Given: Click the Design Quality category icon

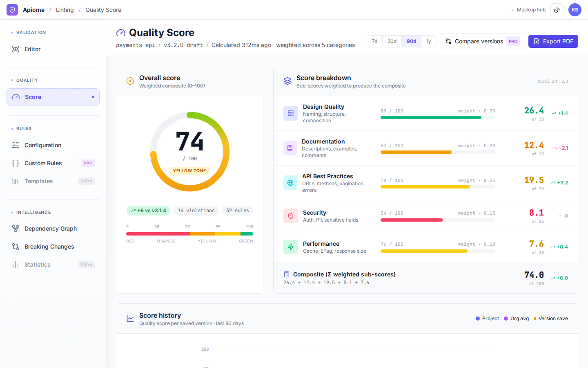Looking at the screenshot, I should [291, 113].
